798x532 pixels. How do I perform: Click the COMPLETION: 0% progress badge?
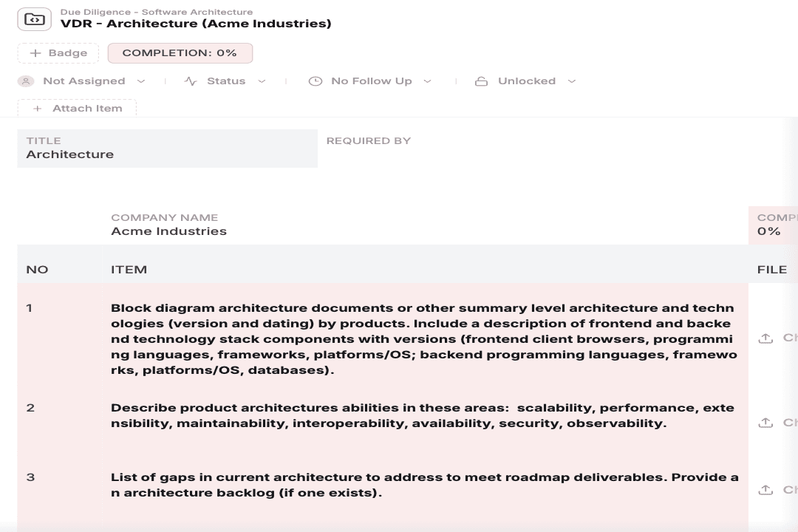click(x=180, y=53)
